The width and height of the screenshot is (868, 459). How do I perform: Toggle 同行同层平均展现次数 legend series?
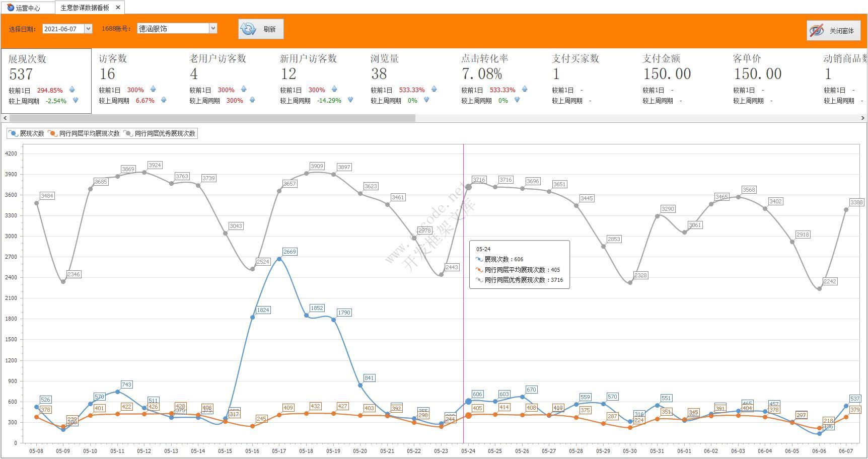pos(84,134)
